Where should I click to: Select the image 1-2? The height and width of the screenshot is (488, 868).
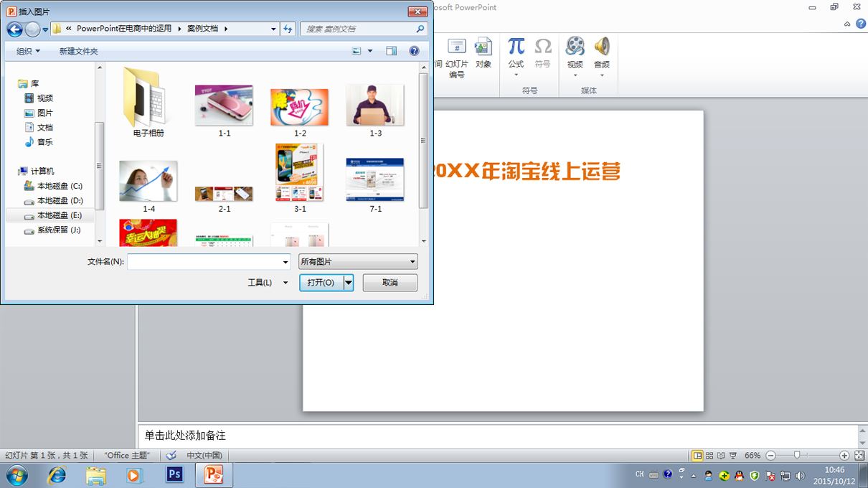point(300,111)
